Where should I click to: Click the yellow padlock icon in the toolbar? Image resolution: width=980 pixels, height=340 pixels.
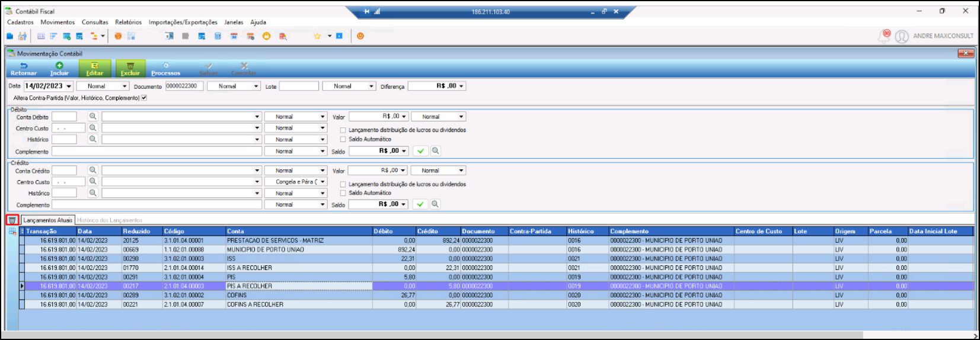[266, 36]
